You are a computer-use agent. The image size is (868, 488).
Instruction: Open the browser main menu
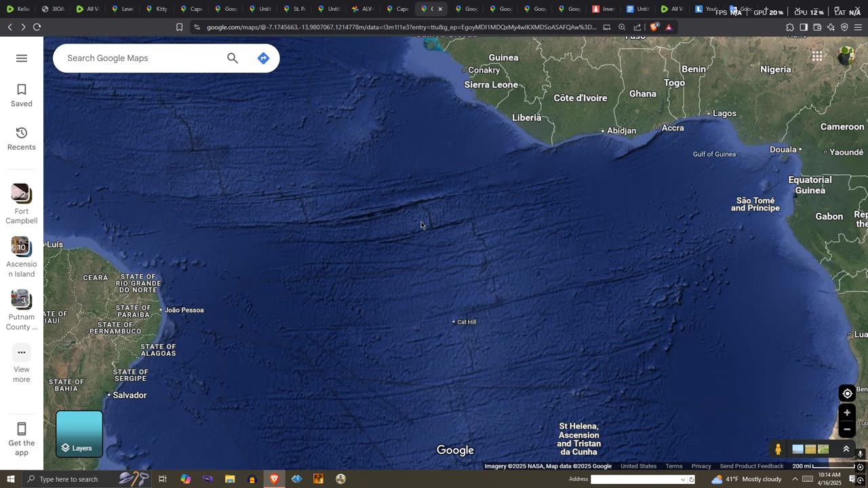(858, 27)
